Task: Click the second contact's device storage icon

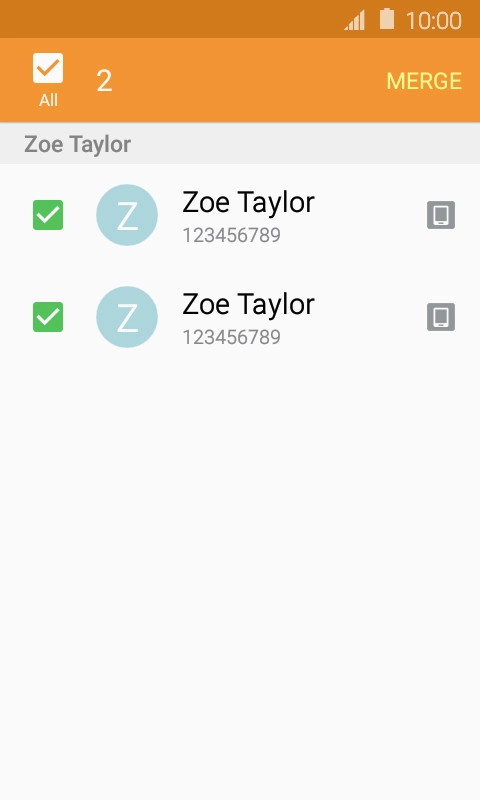Action: tap(441, 317)
